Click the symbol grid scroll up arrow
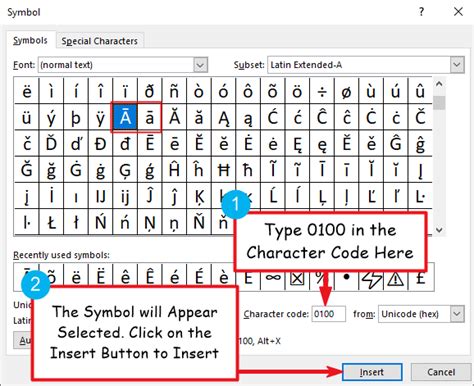Image resolution: width=474 pixels, height=386 pixels. (x=439, y=84)
